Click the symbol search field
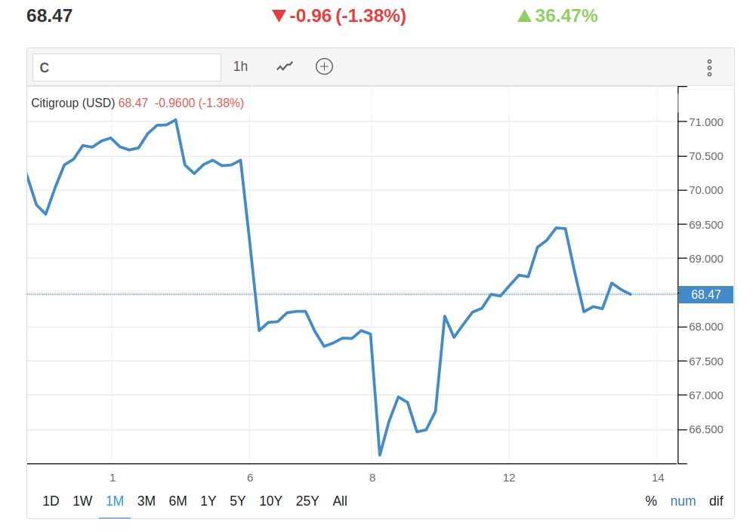This screenshot has width=756, height=532. (x=126, y=67)
